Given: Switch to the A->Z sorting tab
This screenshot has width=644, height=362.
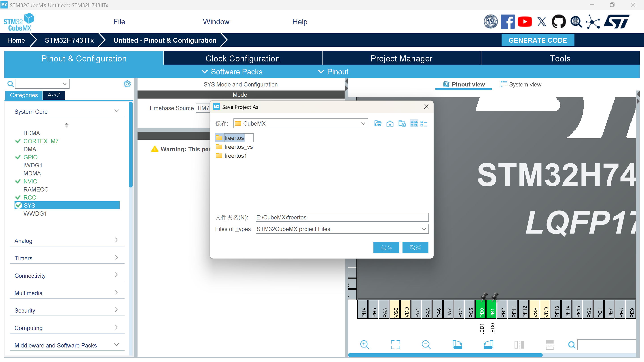Looking at the screenshot, I should [x=54, y=95].
